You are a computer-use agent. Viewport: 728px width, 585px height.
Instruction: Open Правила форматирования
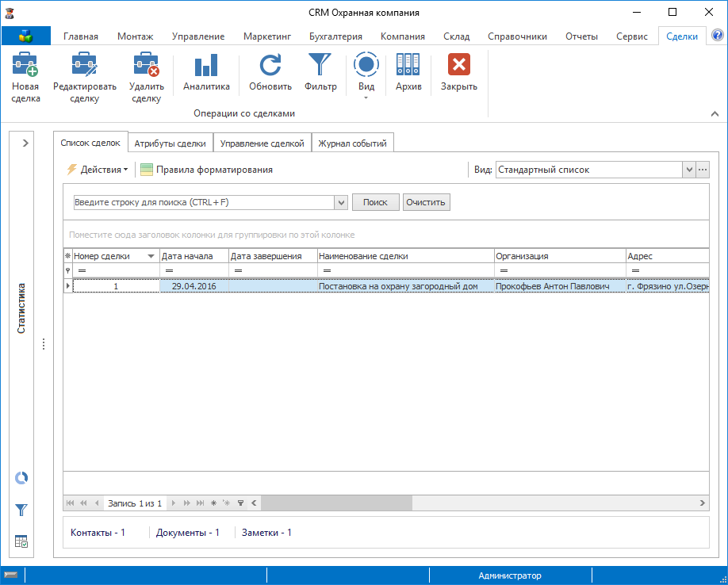207,170
